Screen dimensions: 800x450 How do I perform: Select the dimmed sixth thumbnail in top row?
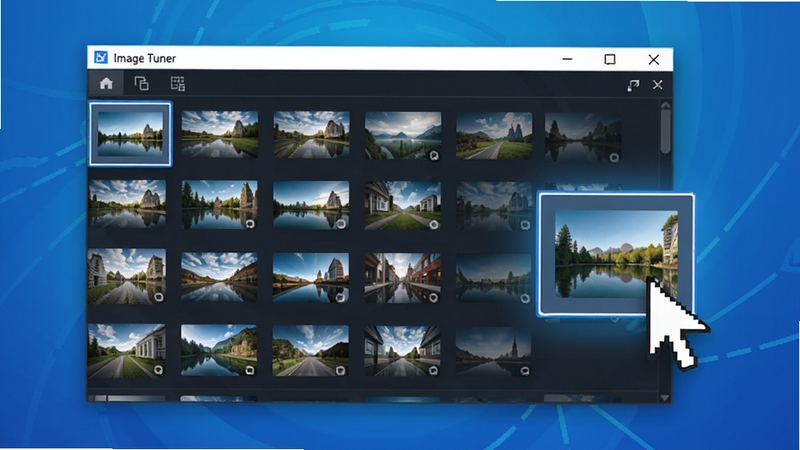(x=583, y=138)
